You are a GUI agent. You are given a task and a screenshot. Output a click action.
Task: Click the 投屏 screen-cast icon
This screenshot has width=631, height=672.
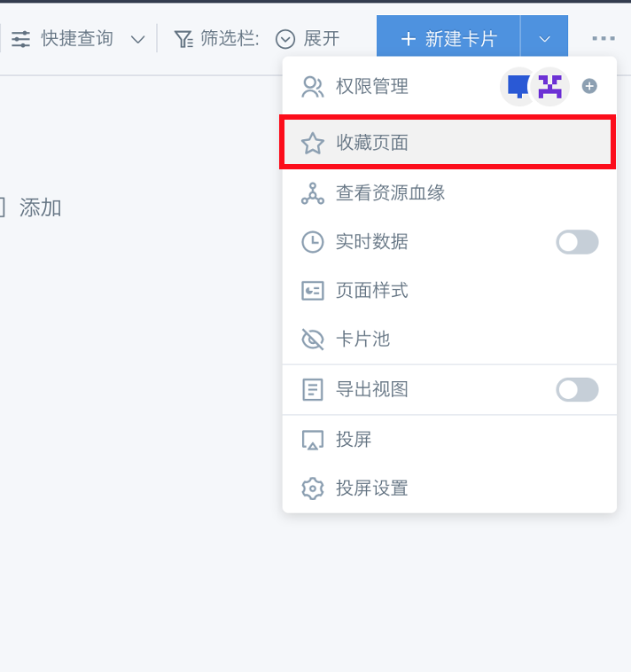312,440
